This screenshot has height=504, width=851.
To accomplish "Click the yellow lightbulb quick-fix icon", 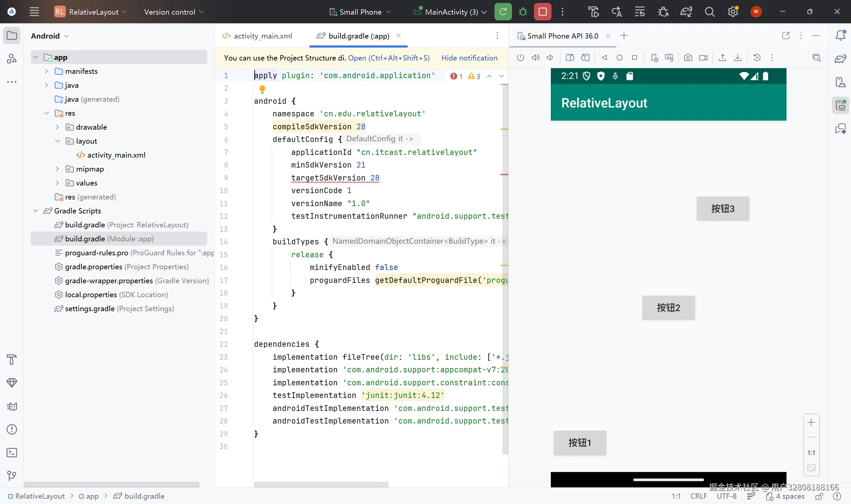I will (262, 89).
